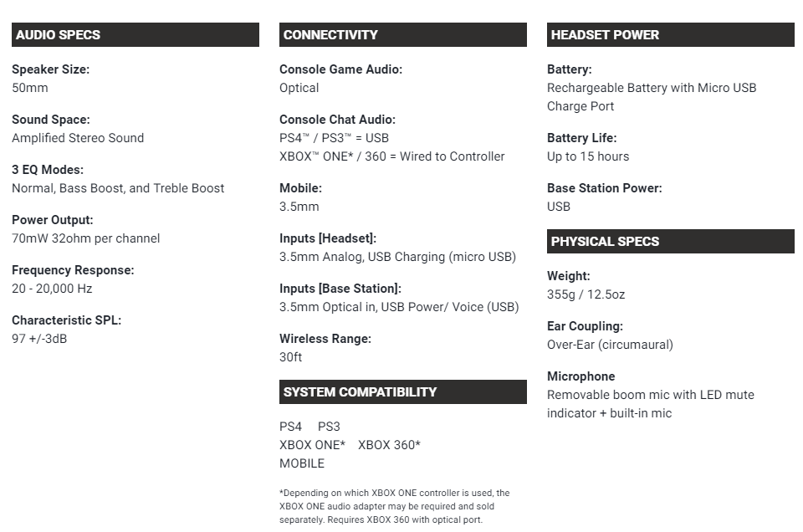Click the Over-Ear (circumaural) text
The width and height of the screenshot is (803, 532).
point(610,345)
